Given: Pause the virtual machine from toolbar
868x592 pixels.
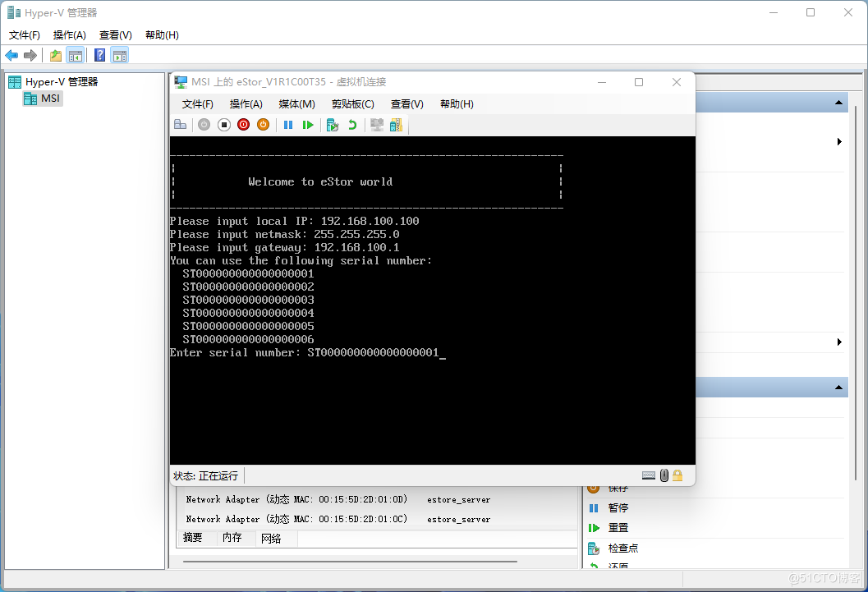Looking at the screenshot, I should click(288, 125).
